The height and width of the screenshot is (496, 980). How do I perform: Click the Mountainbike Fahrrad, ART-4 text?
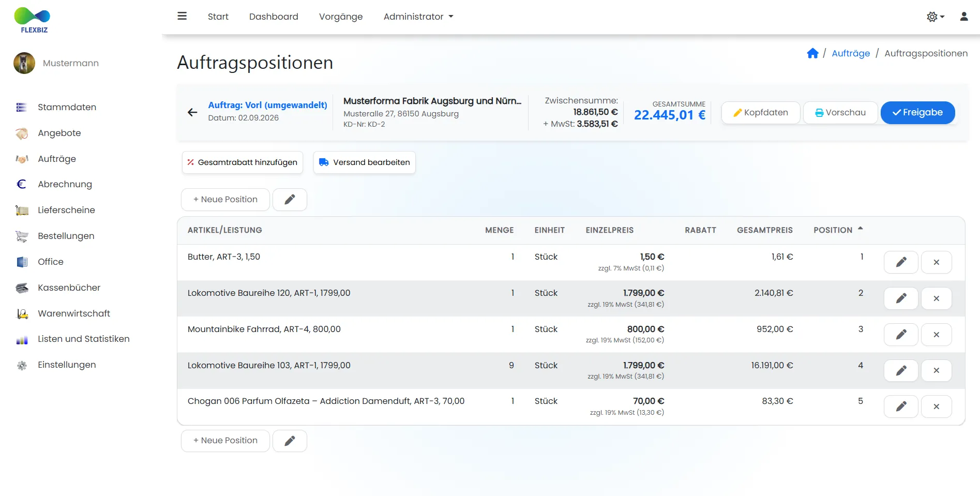(264, 329)
